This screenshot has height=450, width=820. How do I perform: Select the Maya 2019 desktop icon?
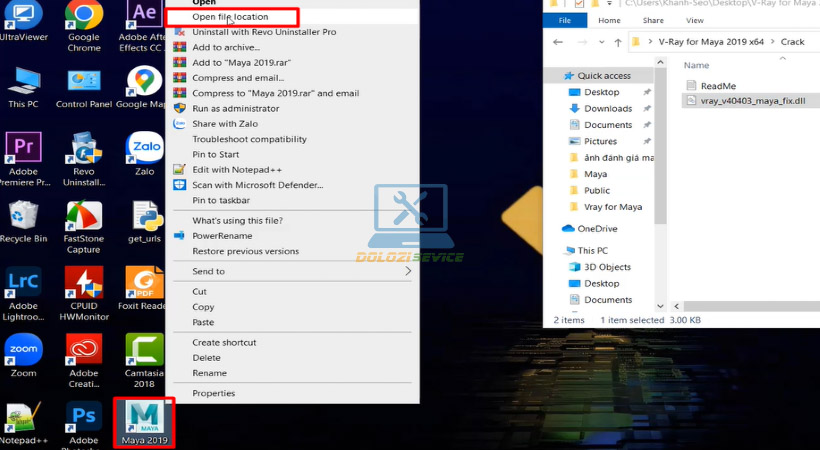point(144,421)
